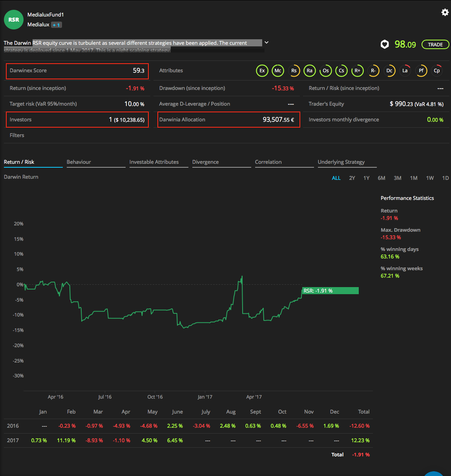Select the 1D time range
The height and width of the screenshot is (476, 451).
(446, 178)
